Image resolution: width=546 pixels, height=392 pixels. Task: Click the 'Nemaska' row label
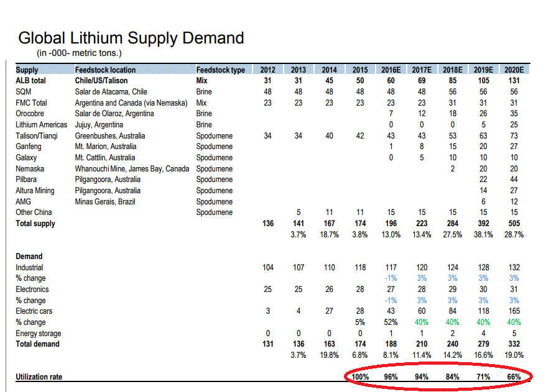pyautogui.click(x=30, y=169)
